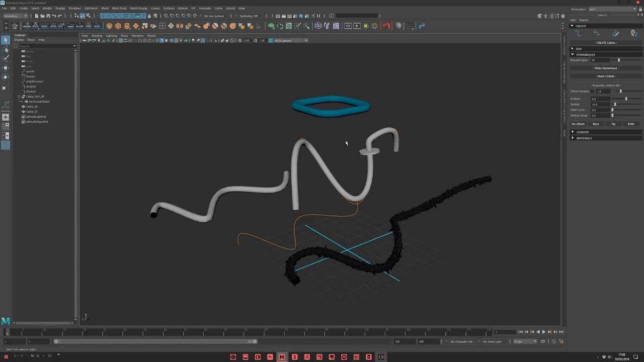Screen dimensions: 644x362
Task: Open the Shading menu in viewport panel
Action: click(97, 36)
